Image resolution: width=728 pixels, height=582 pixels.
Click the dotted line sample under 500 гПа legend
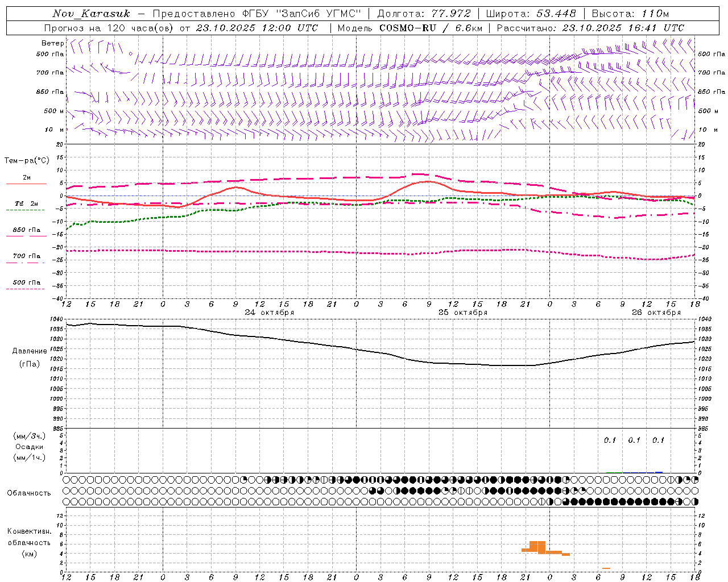pyautogui.click(x=26, y=289)
